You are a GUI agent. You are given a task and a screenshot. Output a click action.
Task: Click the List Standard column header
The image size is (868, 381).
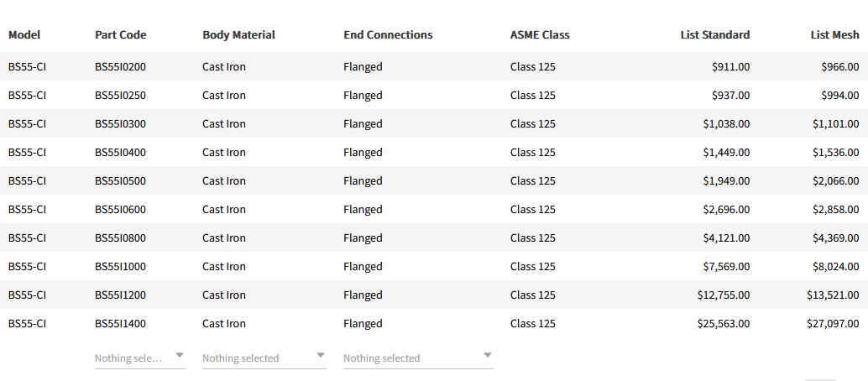pos(714,34)
